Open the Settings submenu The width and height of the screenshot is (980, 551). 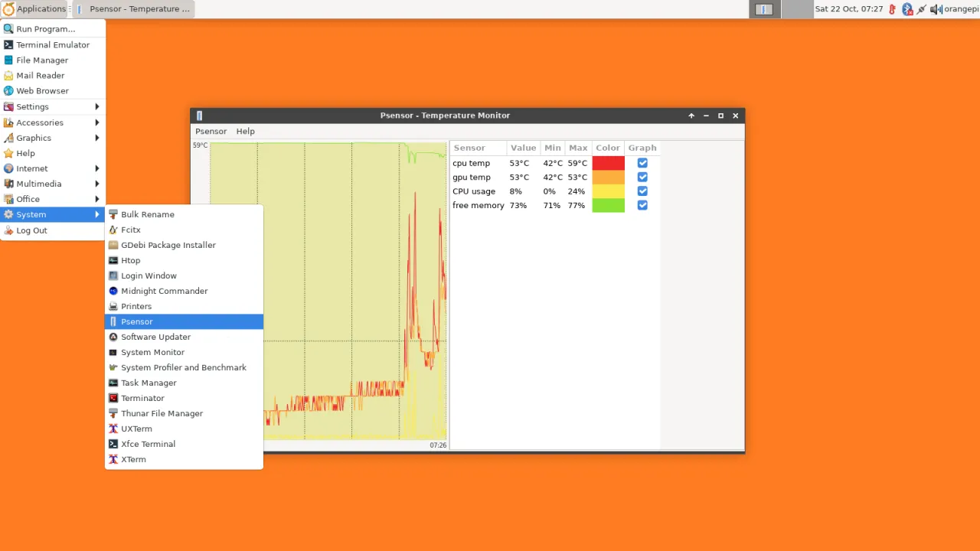pos(32,106)
